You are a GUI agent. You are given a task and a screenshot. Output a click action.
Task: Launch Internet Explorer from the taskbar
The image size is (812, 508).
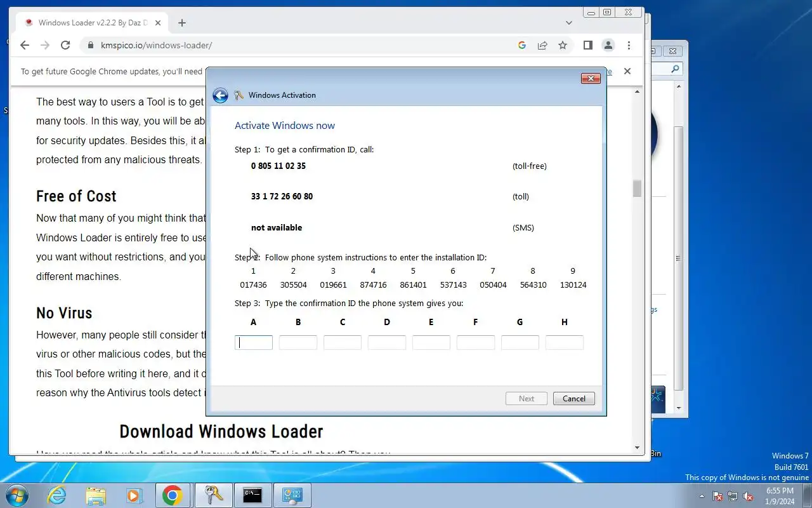click(57, 495)
